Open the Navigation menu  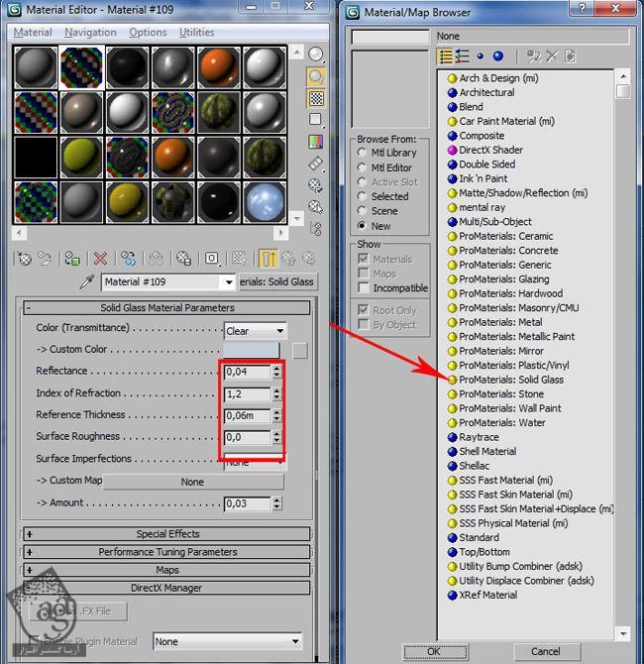[90, 33]
